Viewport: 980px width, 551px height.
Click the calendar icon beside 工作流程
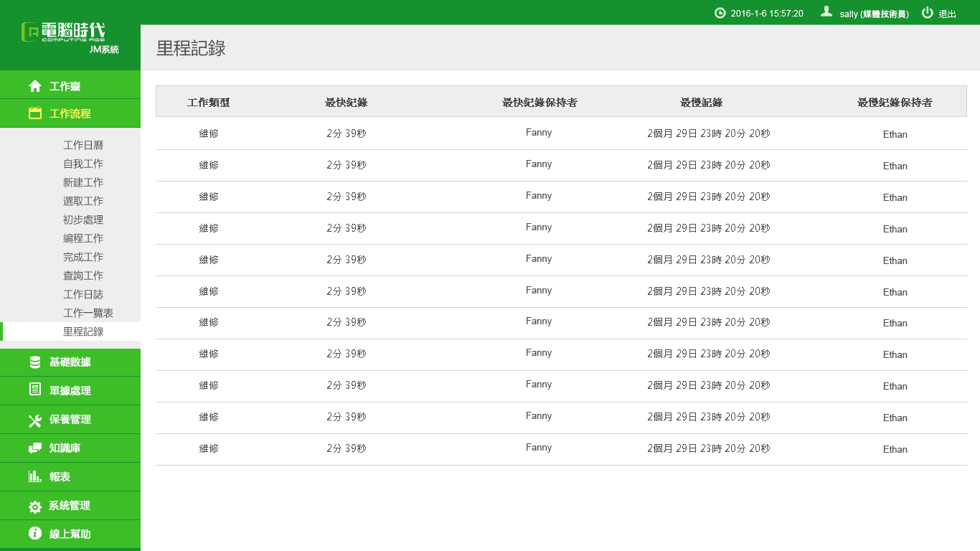click(x=35, y=113)
